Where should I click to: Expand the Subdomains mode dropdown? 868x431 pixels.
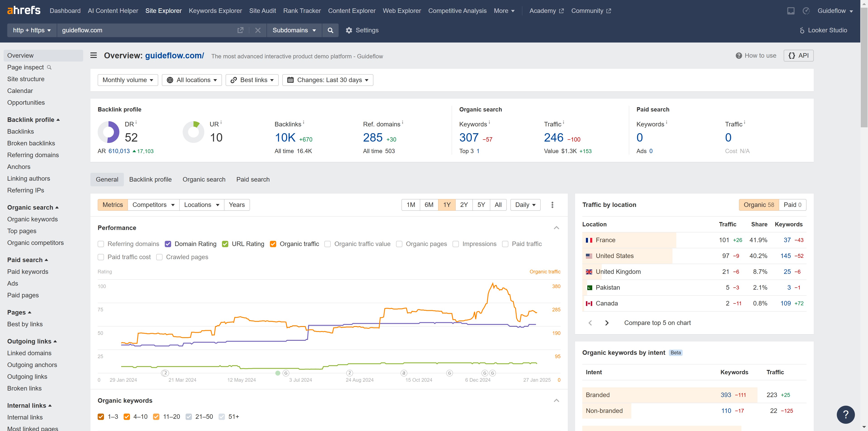294,30
